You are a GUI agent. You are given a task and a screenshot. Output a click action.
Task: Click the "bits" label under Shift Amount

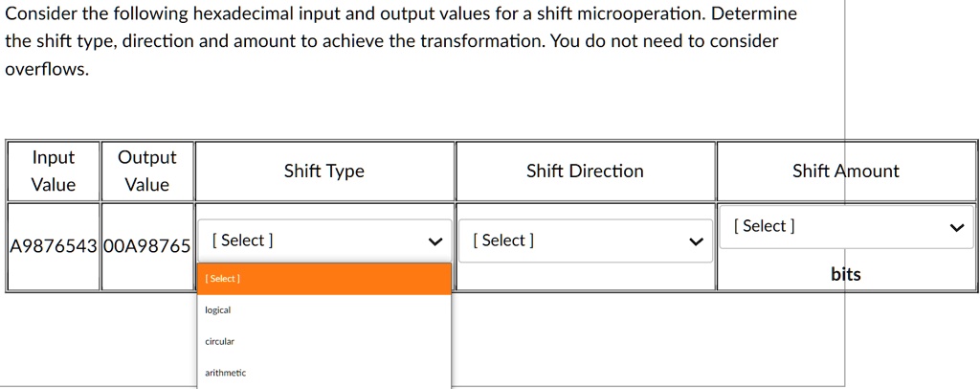tap(845, 275)
